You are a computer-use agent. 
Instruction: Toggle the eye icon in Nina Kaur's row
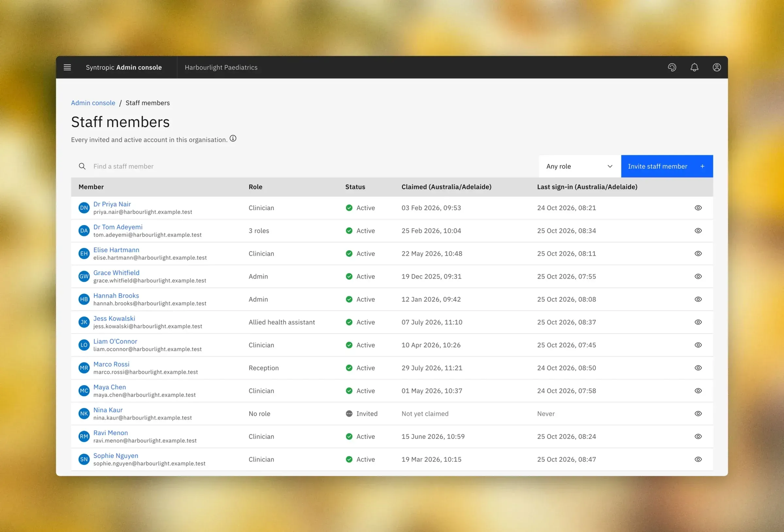coord(698,413)
